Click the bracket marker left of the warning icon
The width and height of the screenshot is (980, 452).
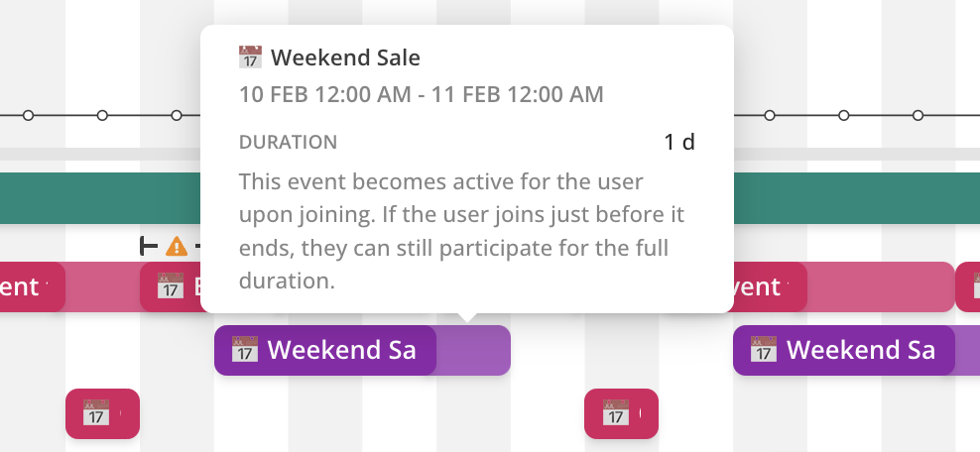149,245
